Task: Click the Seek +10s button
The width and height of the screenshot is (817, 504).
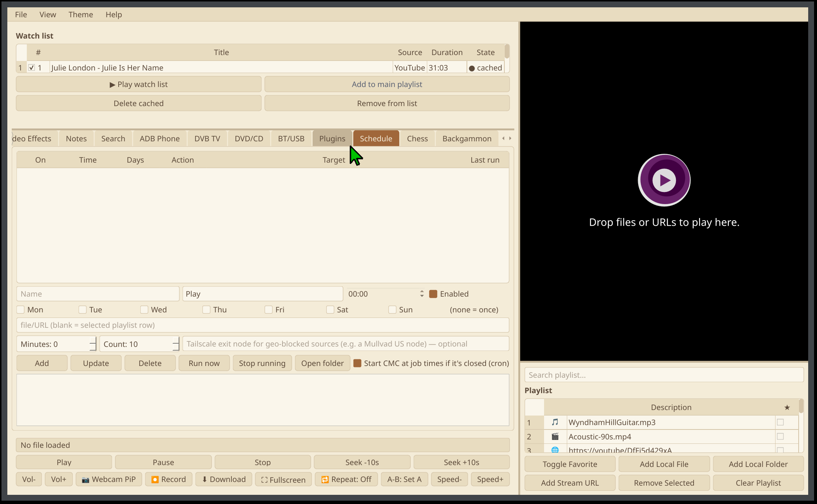Action: tap(461, 463)
